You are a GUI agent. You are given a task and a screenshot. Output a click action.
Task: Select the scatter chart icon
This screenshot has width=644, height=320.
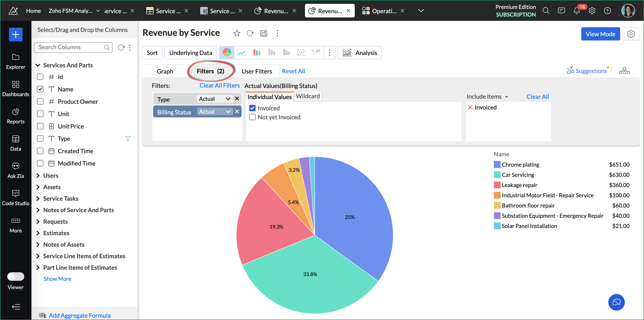click(301, 53)
